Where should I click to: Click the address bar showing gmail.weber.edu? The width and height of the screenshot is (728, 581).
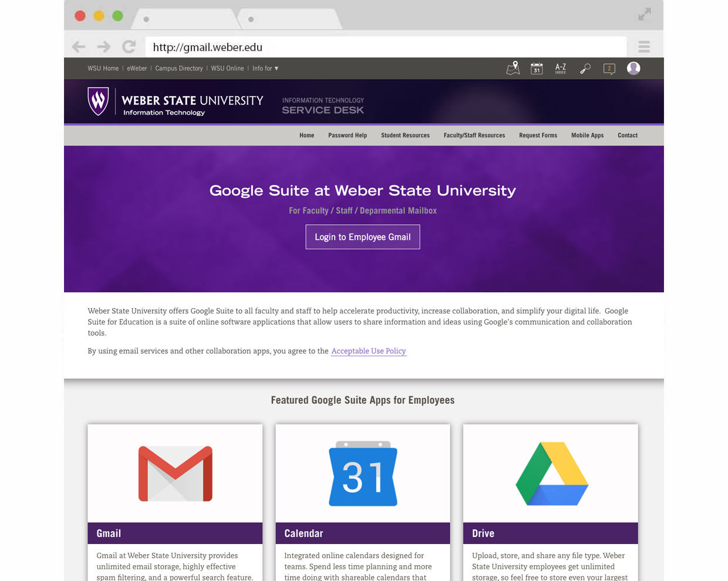(x=386, y=47)
